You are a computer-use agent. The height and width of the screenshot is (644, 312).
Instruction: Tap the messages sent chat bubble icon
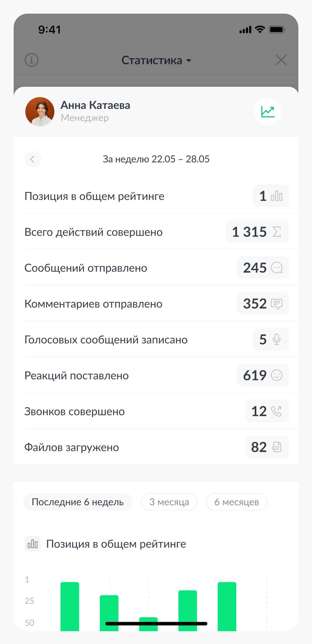(x=276, y=268)
